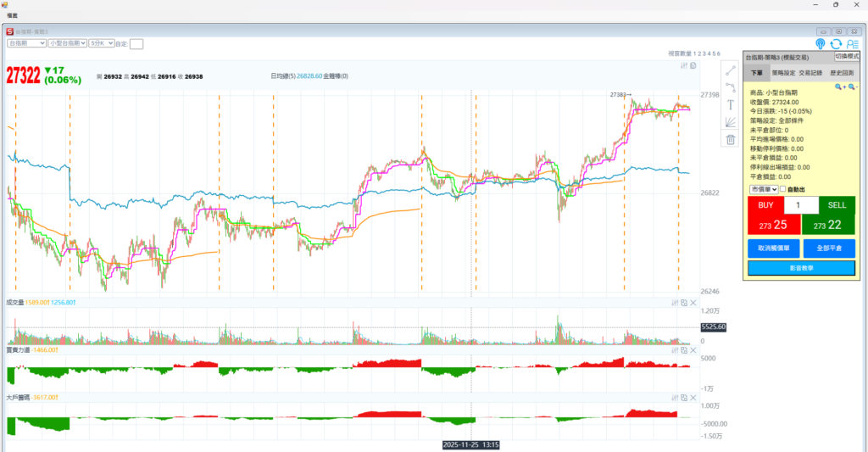
Task: Switch to the 策略設定 tab
Action: click(784, 74)
